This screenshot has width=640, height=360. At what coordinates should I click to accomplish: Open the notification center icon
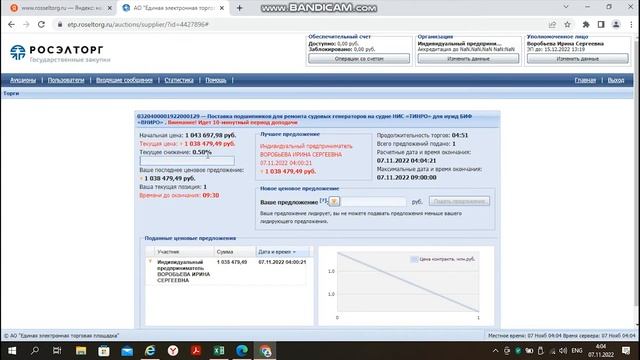coord(626,351)
